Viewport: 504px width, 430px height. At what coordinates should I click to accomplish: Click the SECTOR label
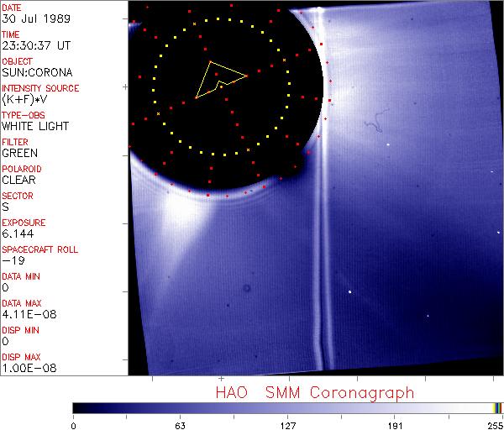[18, 196]
